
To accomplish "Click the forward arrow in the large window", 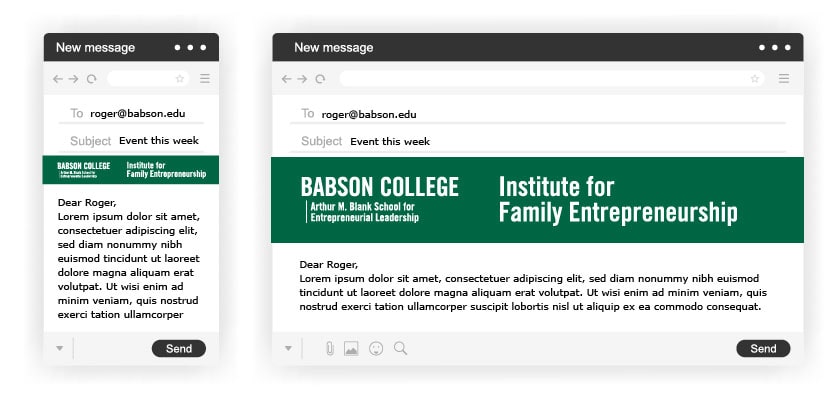I will click(302, 79).
